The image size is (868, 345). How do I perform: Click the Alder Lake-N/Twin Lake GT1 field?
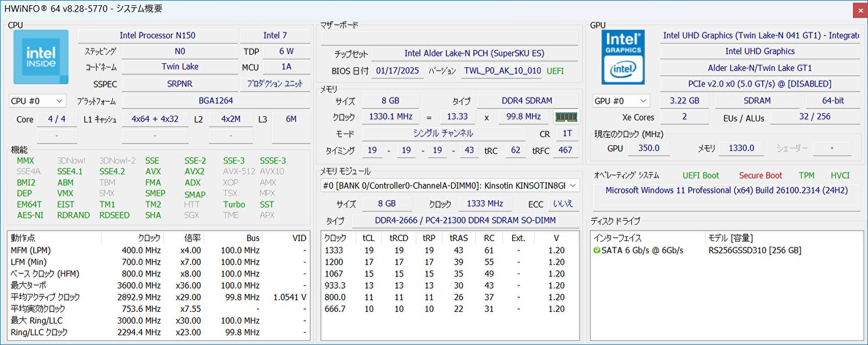tap(760, 68)
